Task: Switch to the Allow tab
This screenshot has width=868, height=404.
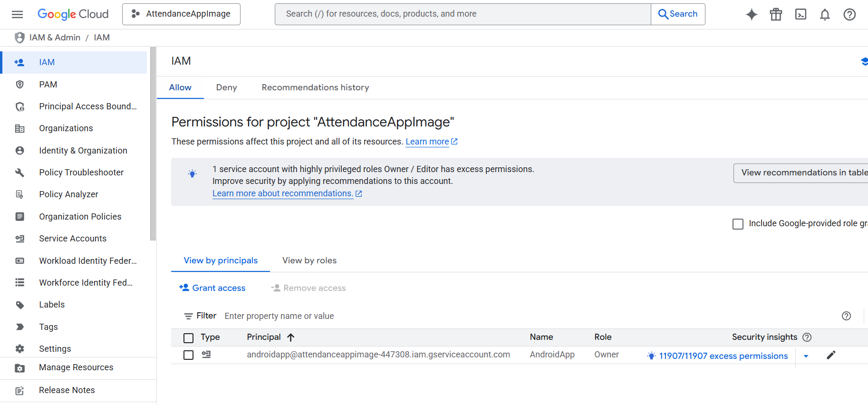Action: tap(180, 87)
